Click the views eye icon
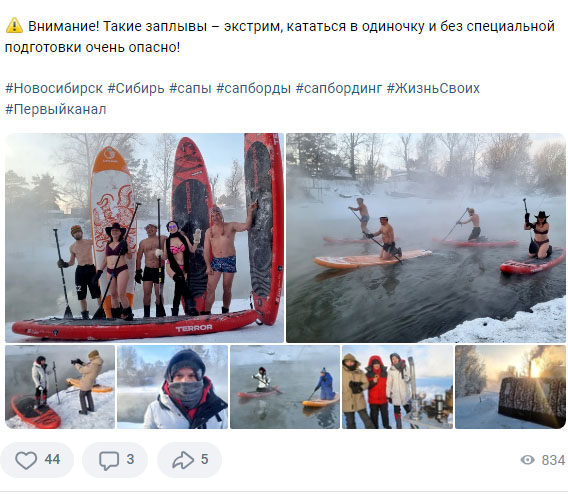 tap(528, 460)
